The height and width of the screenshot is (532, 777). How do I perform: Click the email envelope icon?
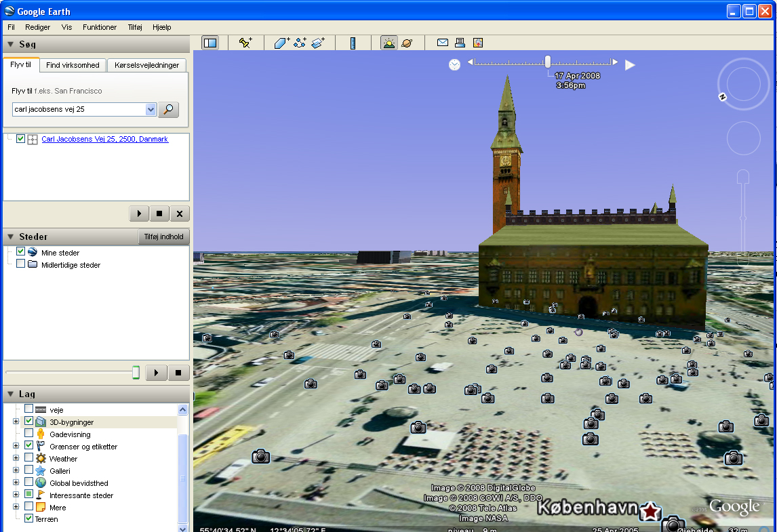(443, 43)
